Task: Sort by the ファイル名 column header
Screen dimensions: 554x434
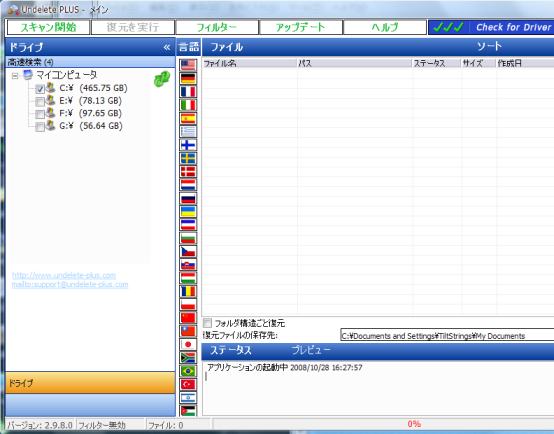Action: 249,63
